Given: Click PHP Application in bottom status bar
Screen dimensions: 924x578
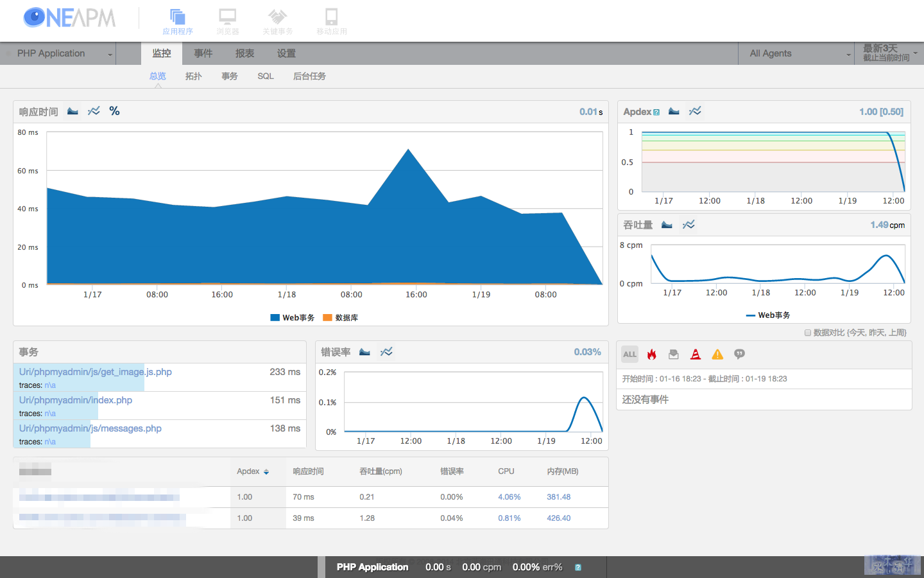Looking at the screenshot, I should 373,567.
